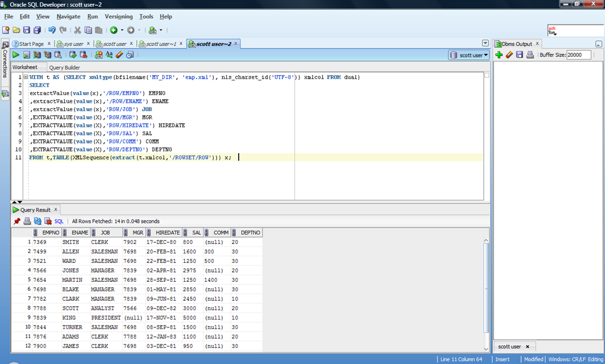605x364 pixels.
Task: Open the Connections side panel
Action: 5,60
